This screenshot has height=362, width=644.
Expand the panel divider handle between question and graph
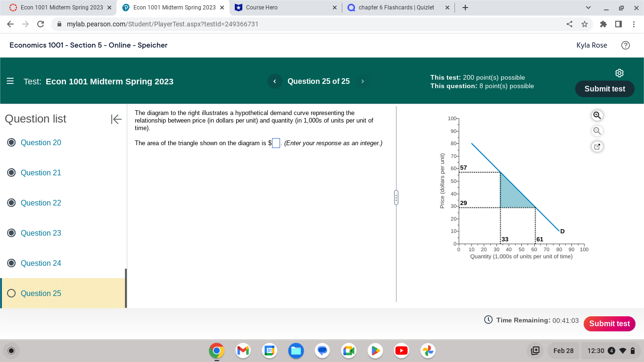[396, 197]
